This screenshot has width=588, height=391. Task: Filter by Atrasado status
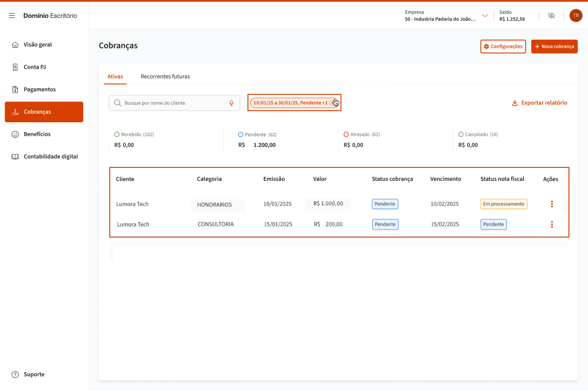tap(361, 134)
